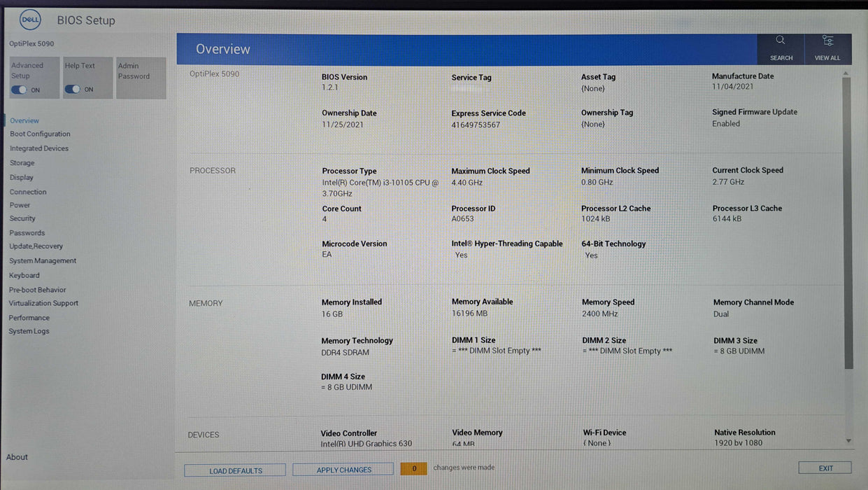Screen dimensions: 868x490
Task: Open Boot Configuration section
Action: [x=39, y=134]
